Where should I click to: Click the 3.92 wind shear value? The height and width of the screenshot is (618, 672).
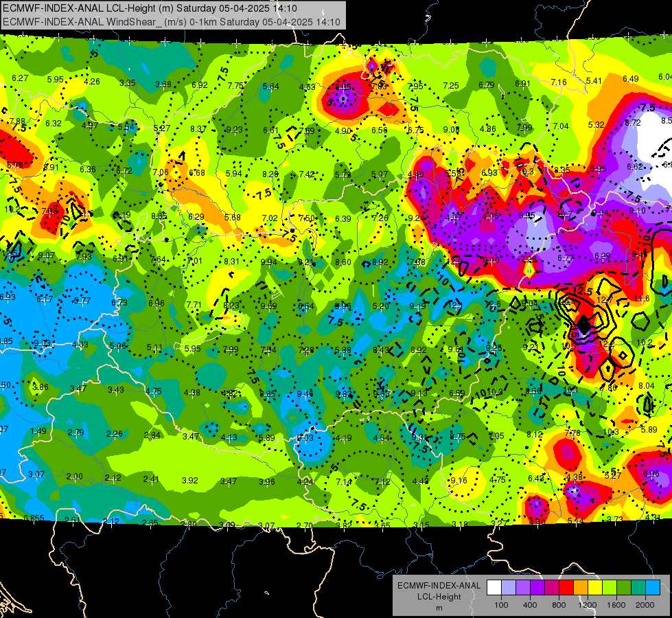pos(190,481)
